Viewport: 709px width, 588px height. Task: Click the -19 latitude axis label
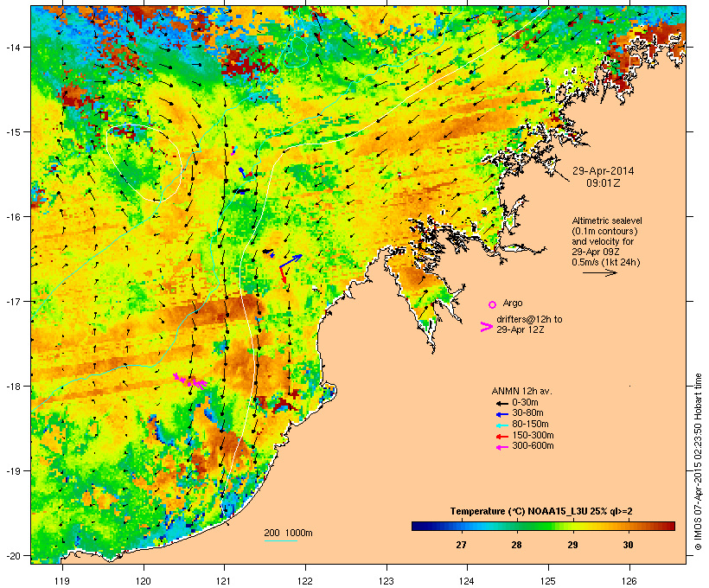(x=12, y=471)
